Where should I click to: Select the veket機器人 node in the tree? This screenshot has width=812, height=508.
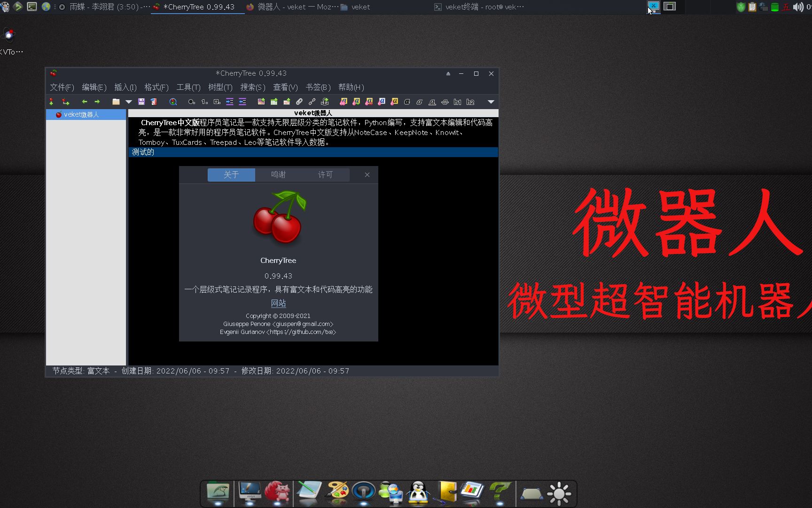pos(81,114)
